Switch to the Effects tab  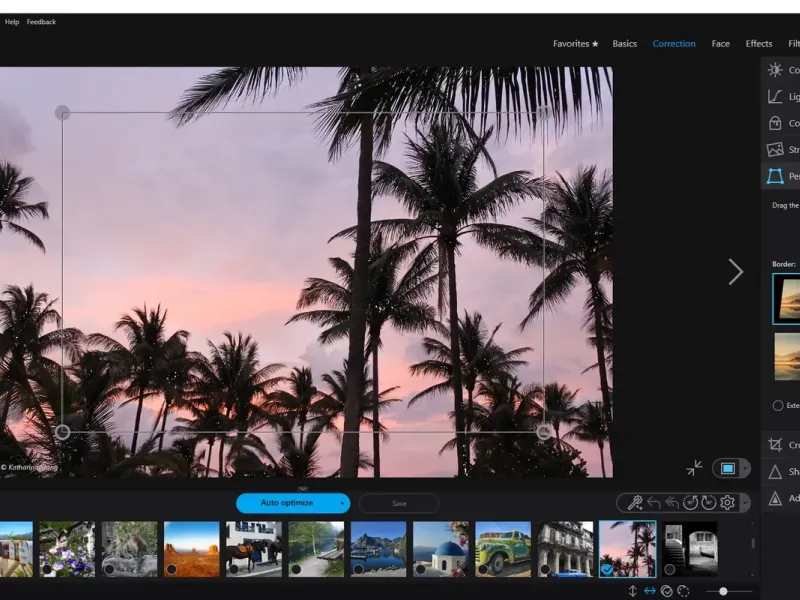point(759,44)
